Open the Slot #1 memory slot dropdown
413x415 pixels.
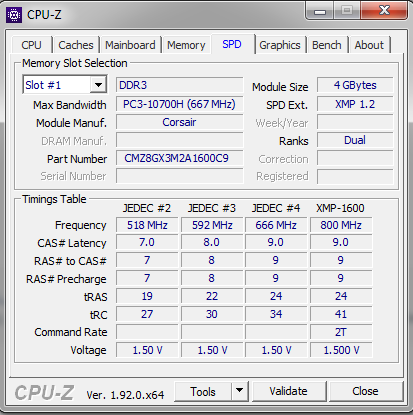tap(65, 85)
